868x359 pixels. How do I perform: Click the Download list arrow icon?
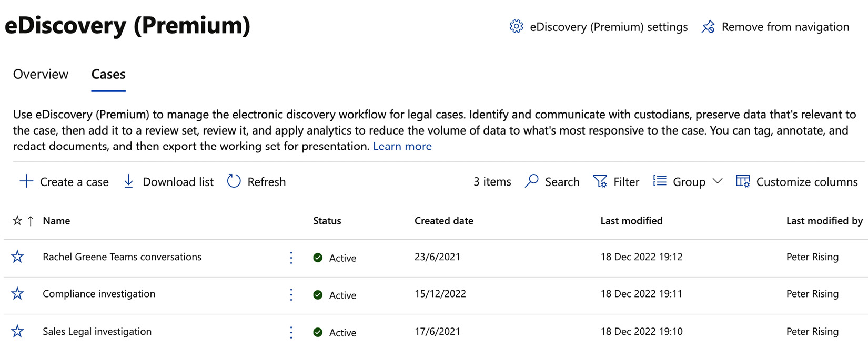click(128, 181)
